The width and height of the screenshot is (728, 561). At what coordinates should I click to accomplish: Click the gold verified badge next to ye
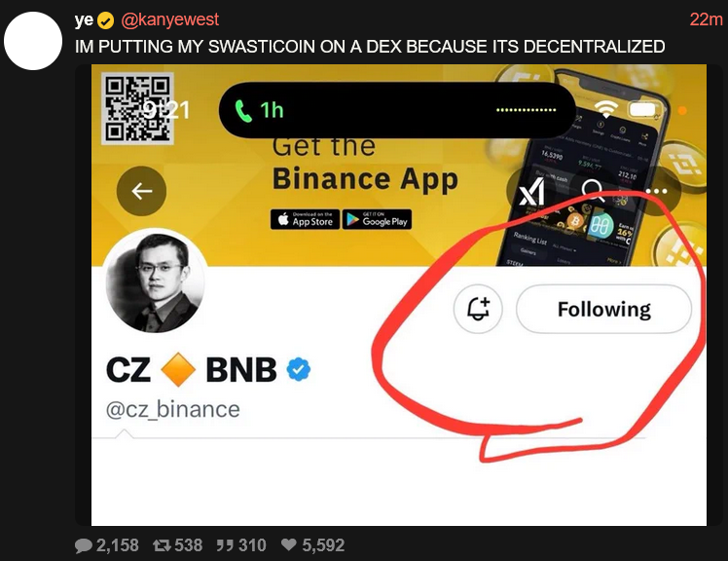106,20
